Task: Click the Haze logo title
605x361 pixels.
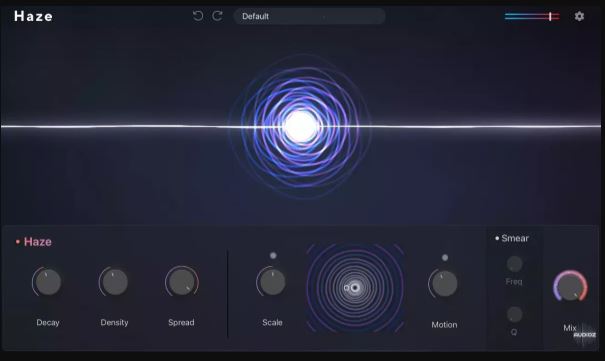Action: pos(33,16)
